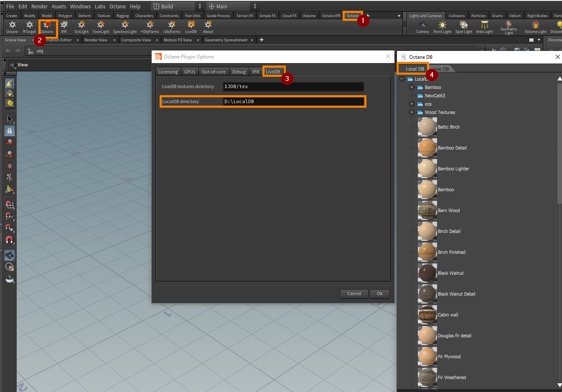Image resolution: width=562 pixels, height=392 pixels.
Task: Select the LiveDB tab in options
Action: [273, 72]
